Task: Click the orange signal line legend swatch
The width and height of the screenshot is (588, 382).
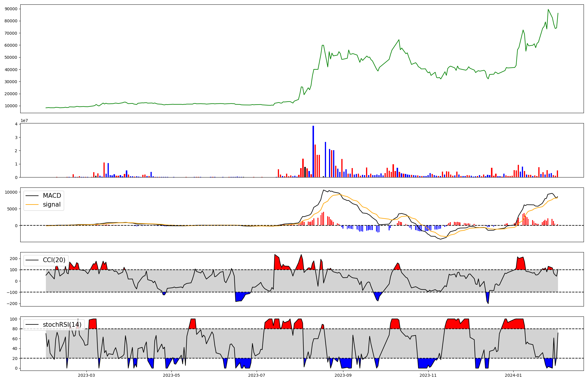Action: coord(32,205)
